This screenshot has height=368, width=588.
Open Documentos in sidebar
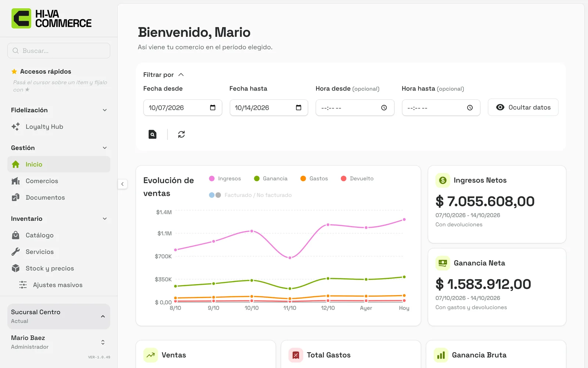tap(59, 198)
